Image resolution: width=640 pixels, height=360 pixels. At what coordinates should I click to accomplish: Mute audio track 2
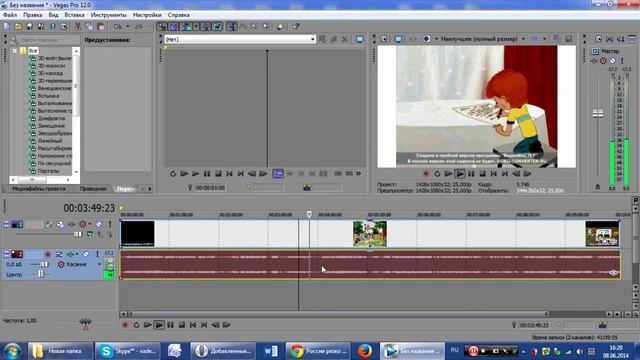(x=86, y=254)
